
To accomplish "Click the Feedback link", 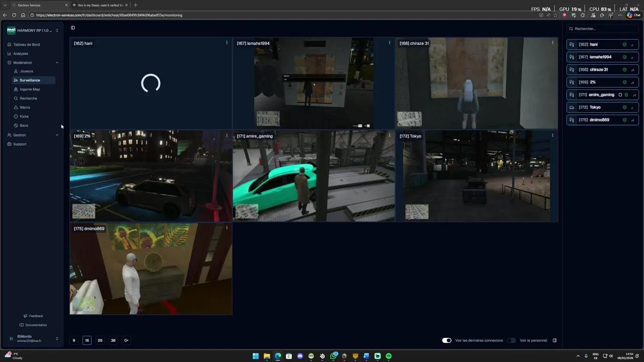I will [33, 316].
